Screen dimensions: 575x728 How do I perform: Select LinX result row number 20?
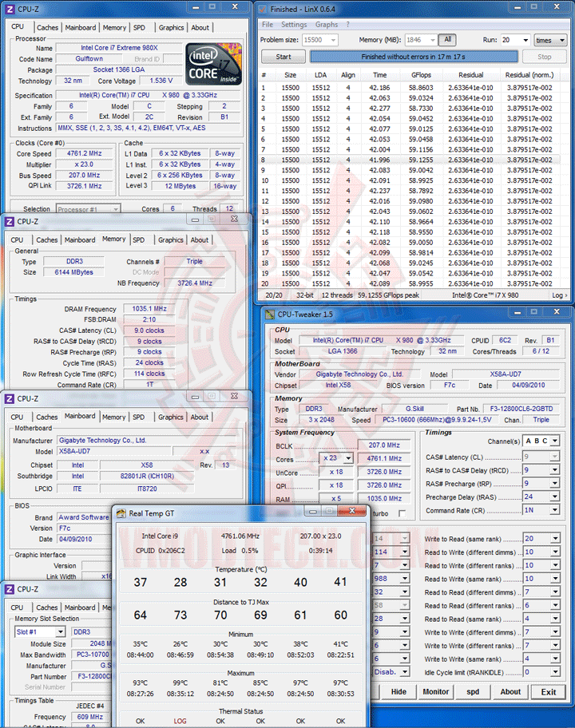coord(409,283)
